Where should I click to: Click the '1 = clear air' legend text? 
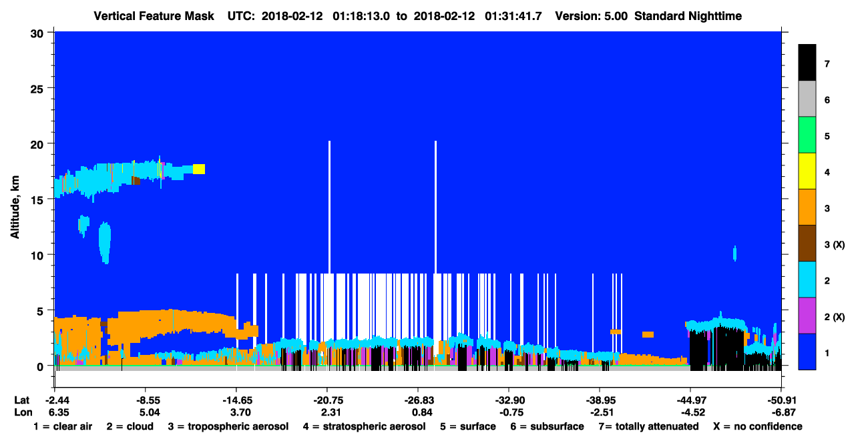click(62, 426)
